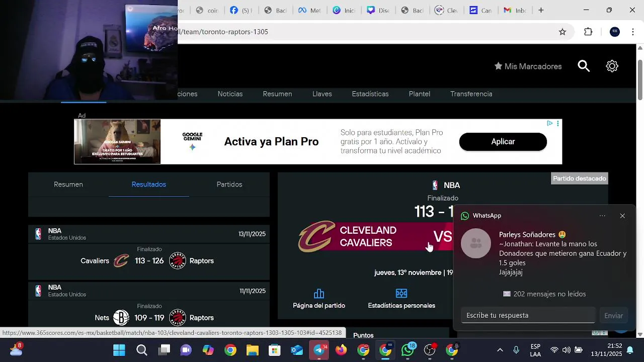Click Aplicar in the Gemini ad
The height and width of the screenshot is (362, 644).
click(503, 142)
